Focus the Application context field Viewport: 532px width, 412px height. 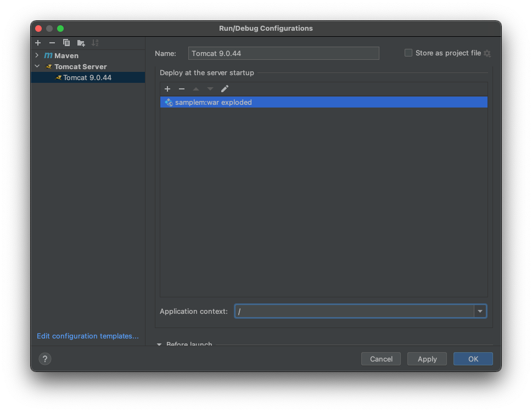click(354, 311)
